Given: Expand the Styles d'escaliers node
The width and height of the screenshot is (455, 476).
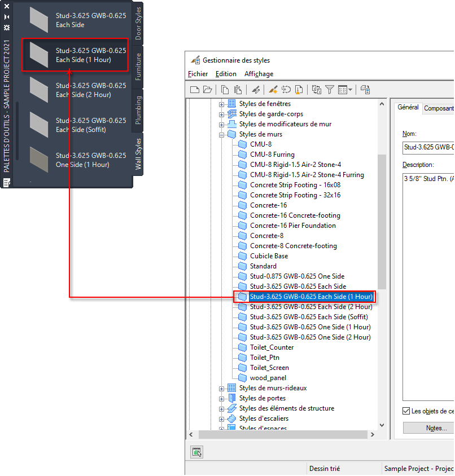Looking at the screenshot, I should [222, 419].
